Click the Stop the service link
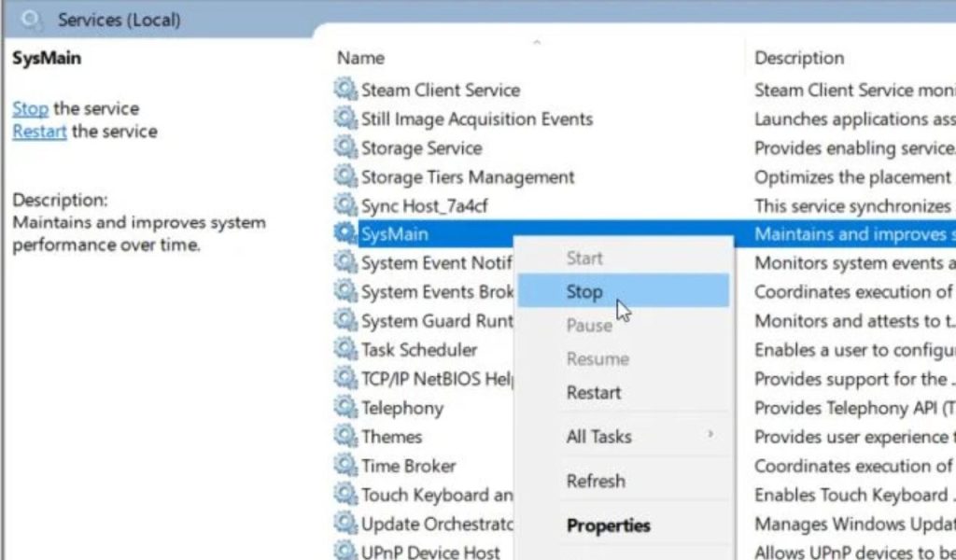This screenshot has height=560, width=956. (x=30, y=108)
